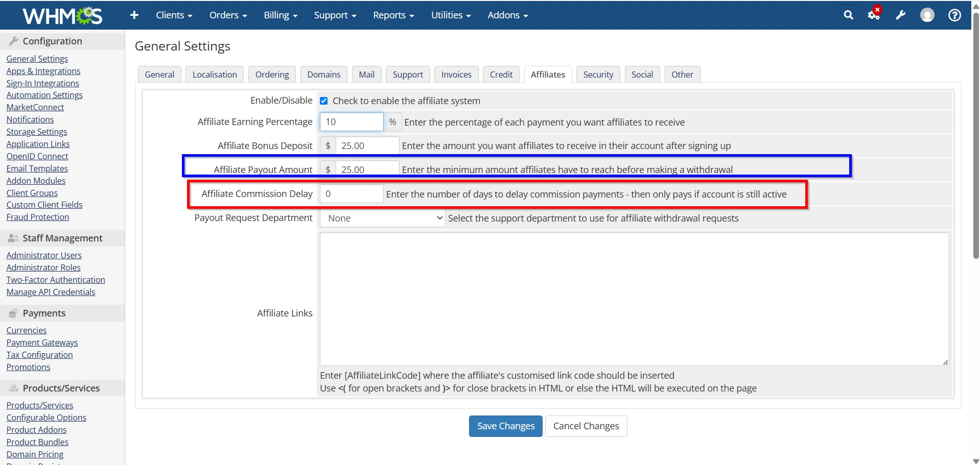
Task: Open Payment Gateways link
Action: [x=42, y=342]
